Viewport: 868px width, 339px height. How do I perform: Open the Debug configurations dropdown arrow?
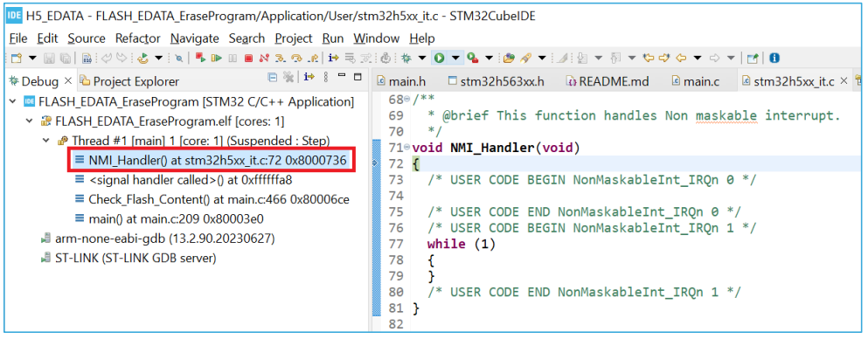click(x=422, y=58)
